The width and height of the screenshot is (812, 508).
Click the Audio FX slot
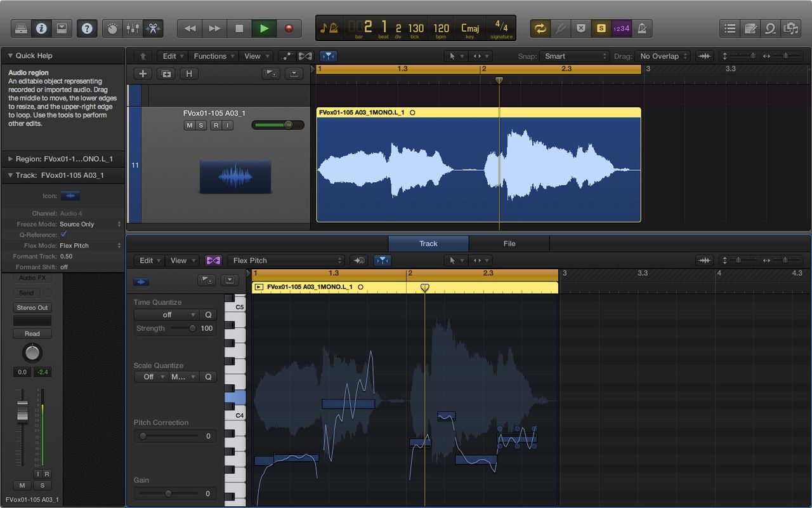point(32,278)
